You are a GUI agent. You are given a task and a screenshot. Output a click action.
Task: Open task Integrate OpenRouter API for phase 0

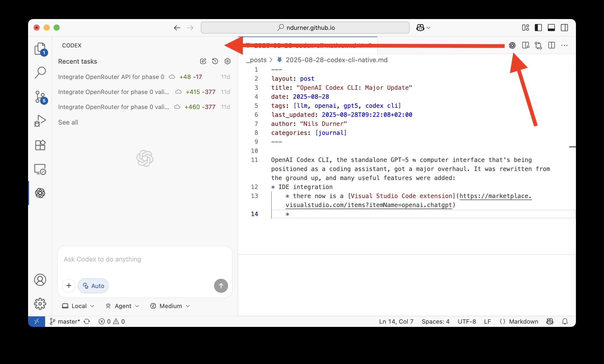point(144,77)
